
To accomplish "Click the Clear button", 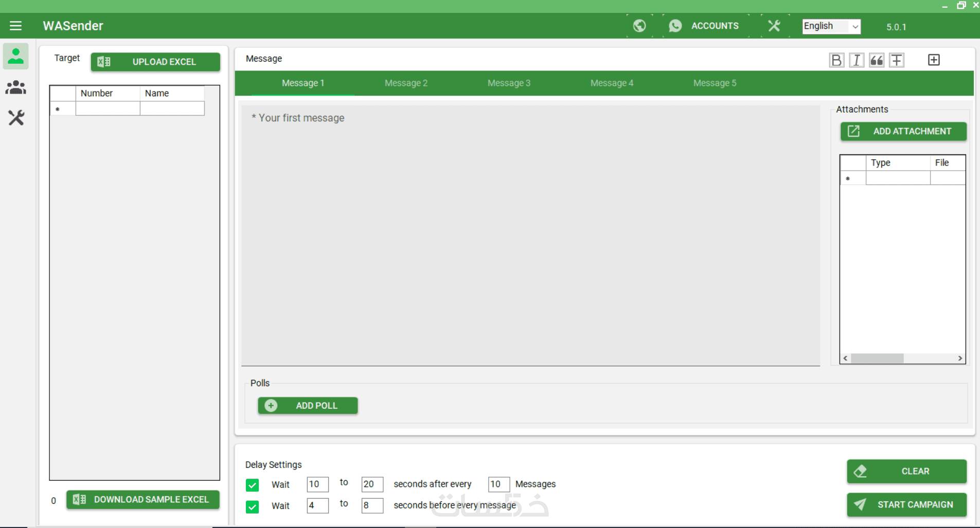I will [907, 471].
